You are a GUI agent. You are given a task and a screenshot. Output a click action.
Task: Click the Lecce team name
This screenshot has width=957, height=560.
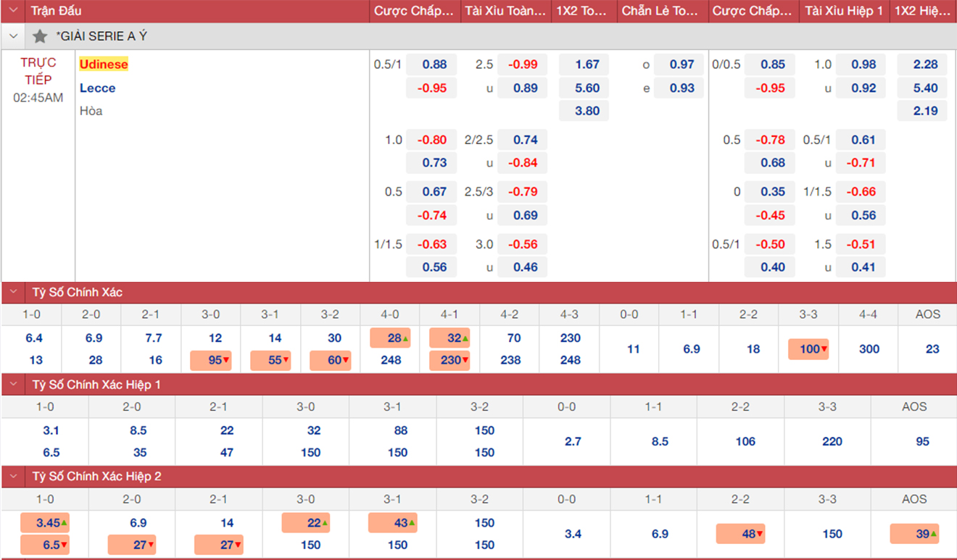(97, 88)
